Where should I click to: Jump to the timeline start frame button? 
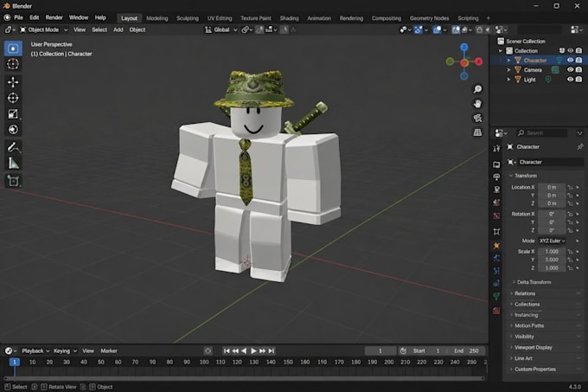pos(227,350)
